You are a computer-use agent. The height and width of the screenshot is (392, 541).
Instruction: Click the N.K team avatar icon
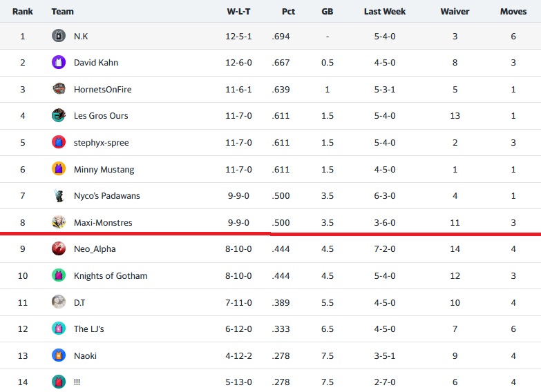coord(59,35)
